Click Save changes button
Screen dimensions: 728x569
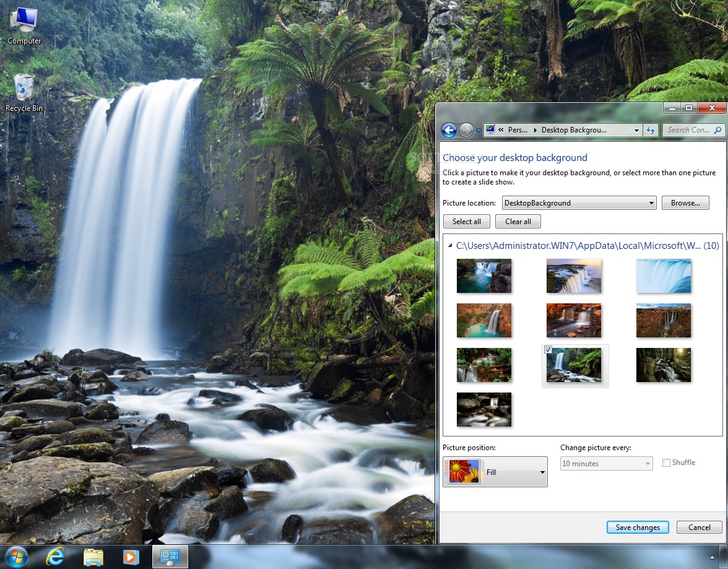click(638, 527)
